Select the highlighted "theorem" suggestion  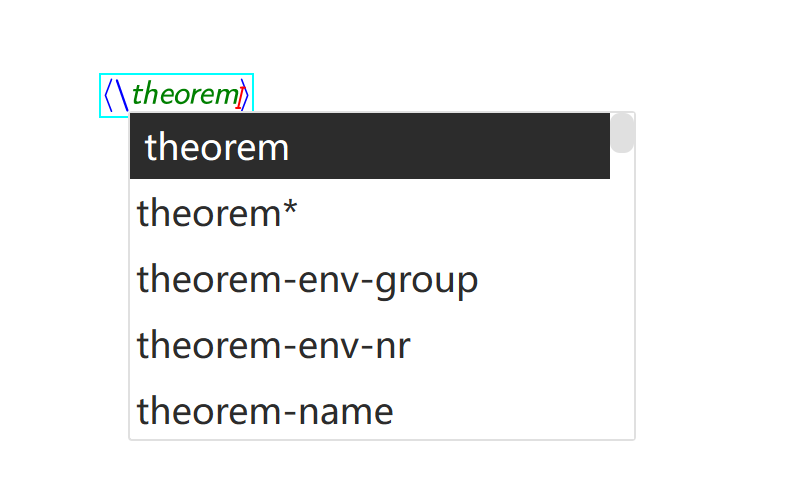(x=217, y=147)
